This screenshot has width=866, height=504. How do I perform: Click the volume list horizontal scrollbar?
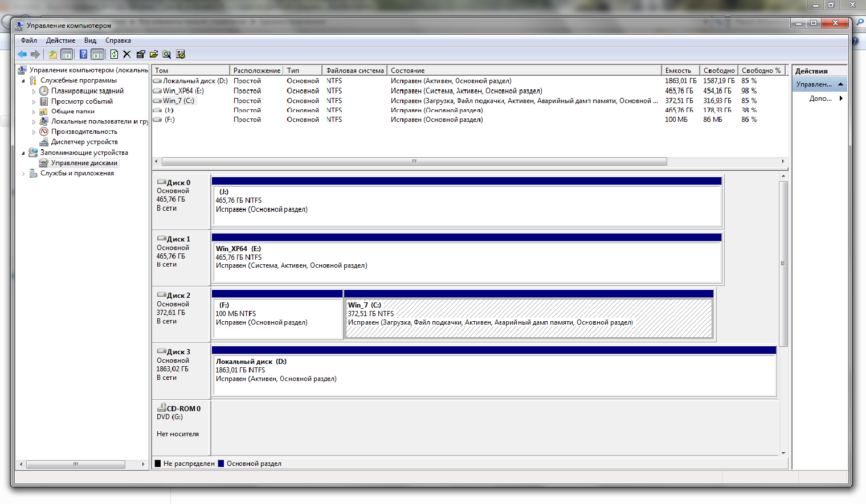pyautogui.click(x=414, y=162)
